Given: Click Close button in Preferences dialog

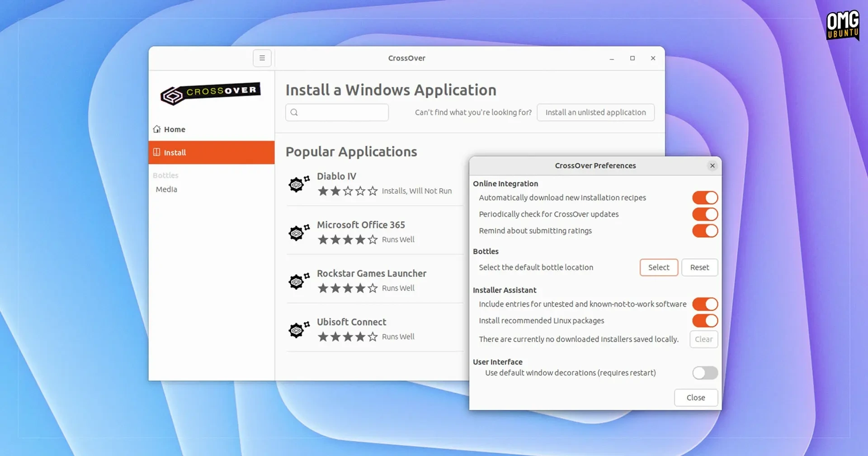Looking at the screenshot, I should click(696, 398).
